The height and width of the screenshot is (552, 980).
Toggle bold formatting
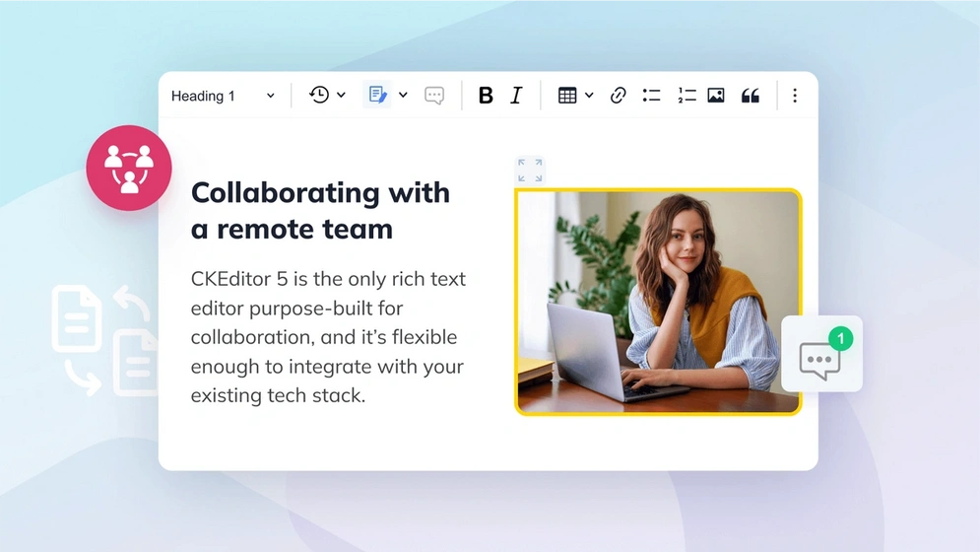click(x=486, y=96)
